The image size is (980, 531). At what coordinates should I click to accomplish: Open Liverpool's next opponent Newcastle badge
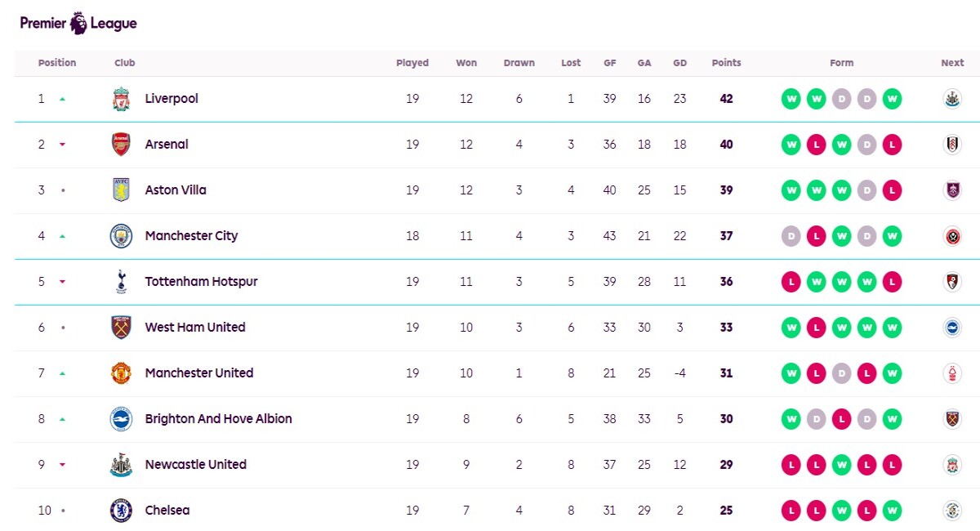pyautogui.click(x=952, y=99)
